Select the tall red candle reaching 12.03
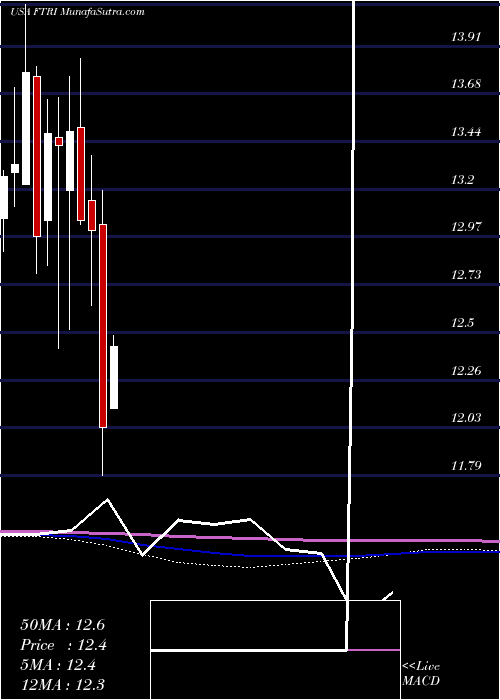 (103, 326)
